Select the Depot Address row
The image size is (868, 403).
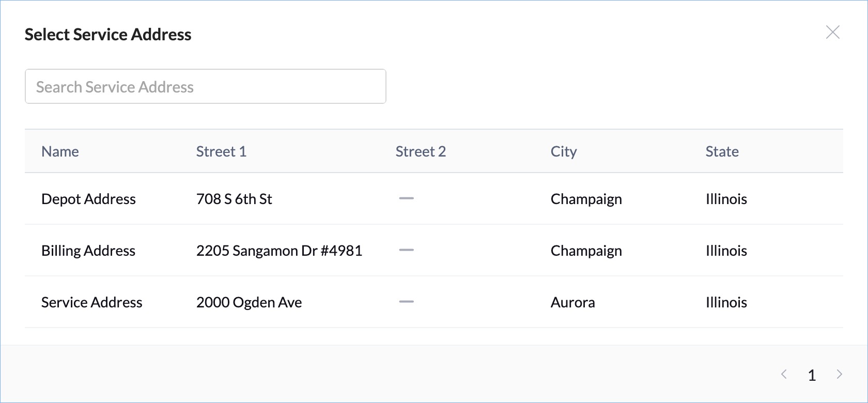pos(88,199)
